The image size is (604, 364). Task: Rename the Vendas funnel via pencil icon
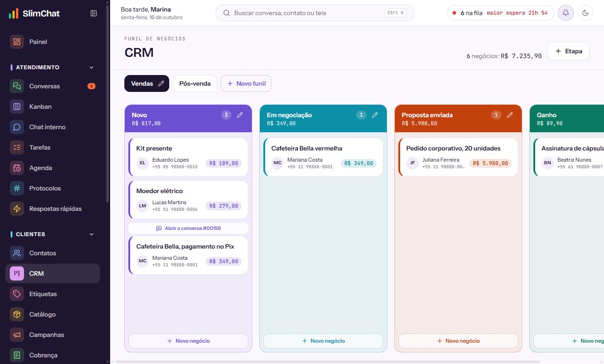click(x=161, y=83)
